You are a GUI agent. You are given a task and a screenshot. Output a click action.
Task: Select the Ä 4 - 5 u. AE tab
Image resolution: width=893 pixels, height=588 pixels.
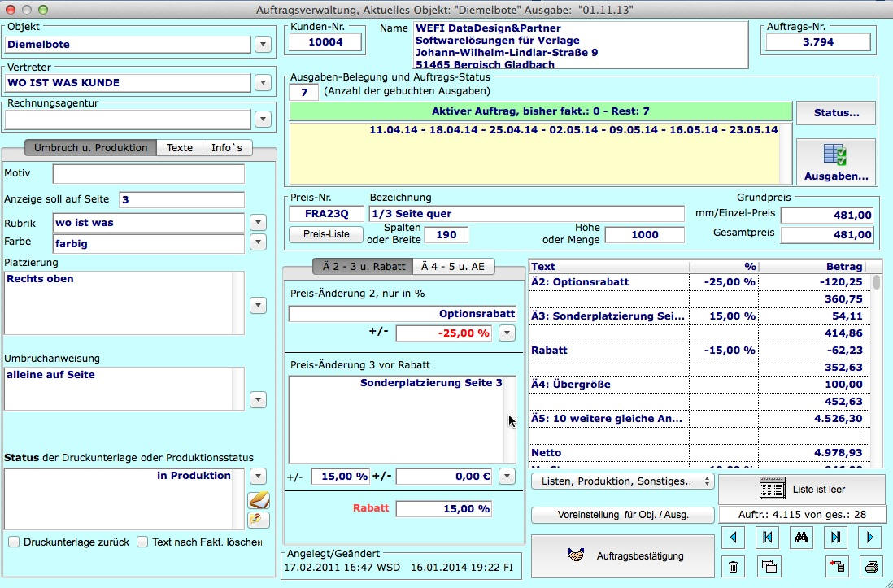[454, 266]
